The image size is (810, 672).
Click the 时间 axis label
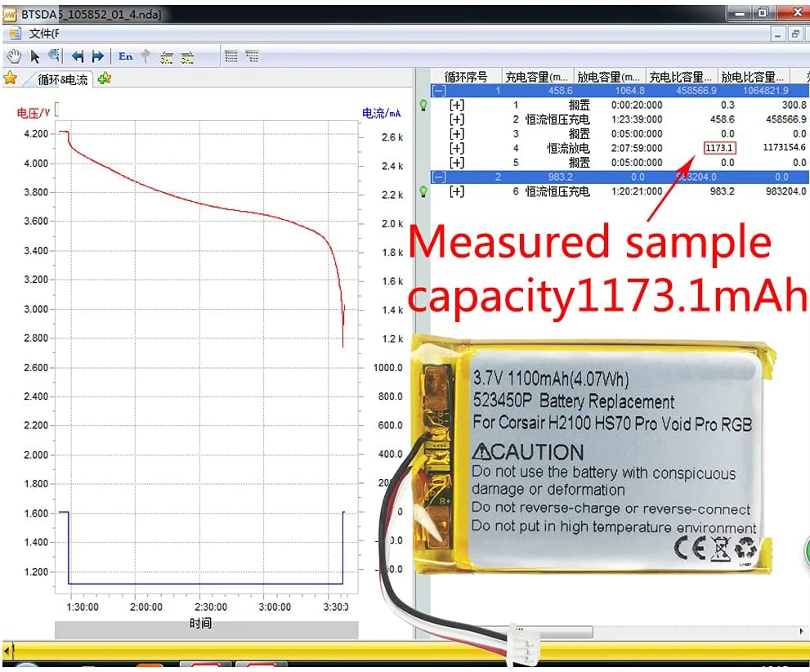point(200,623)
